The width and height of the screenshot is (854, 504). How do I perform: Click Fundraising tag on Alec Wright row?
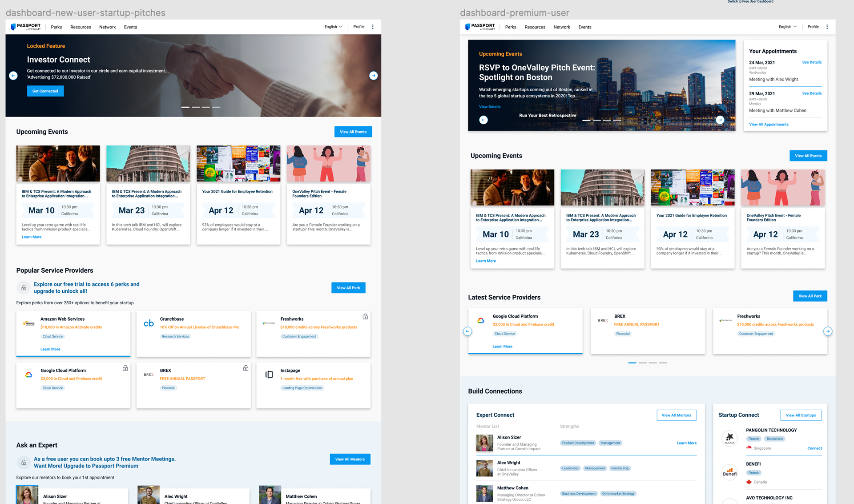(620, 468)
